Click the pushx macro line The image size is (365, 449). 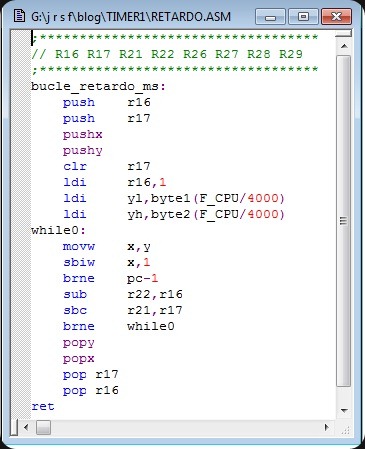pos(83,134)
